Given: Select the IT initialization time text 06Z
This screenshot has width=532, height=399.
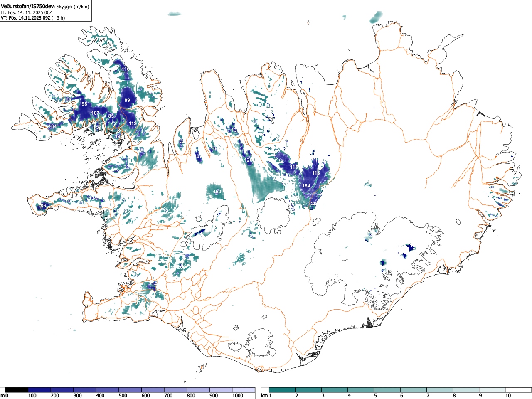Looking at the screenshot, I should pyautogui.click(x=48, y=13).
